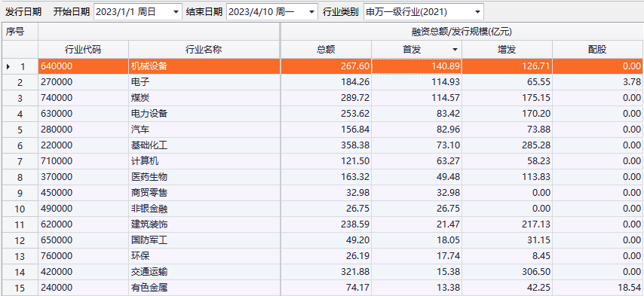This screenshot has height=296, width=644.
Task: Sort by the 总额 column header
Action: [x=326, y=50]
